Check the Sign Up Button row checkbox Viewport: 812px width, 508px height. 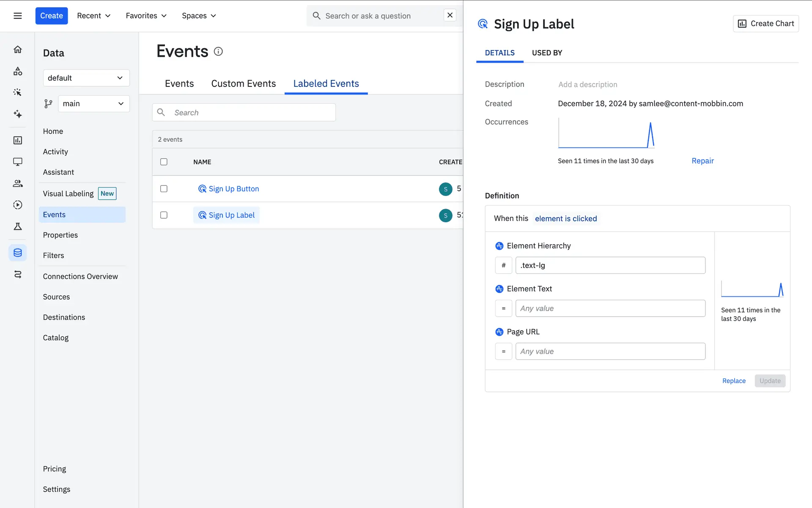point(164,189)
